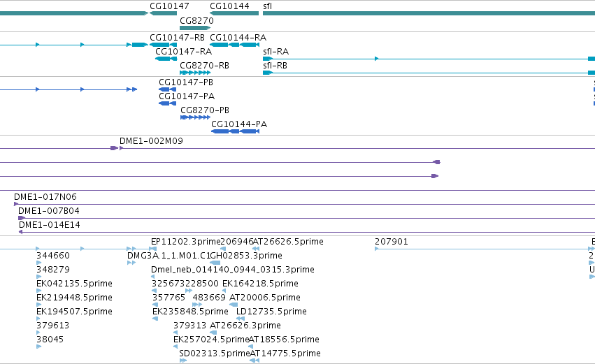Screen dimensions: 595x364
Task: Select BAC clone DME1-002M09
Action: [x=151, y=140]
